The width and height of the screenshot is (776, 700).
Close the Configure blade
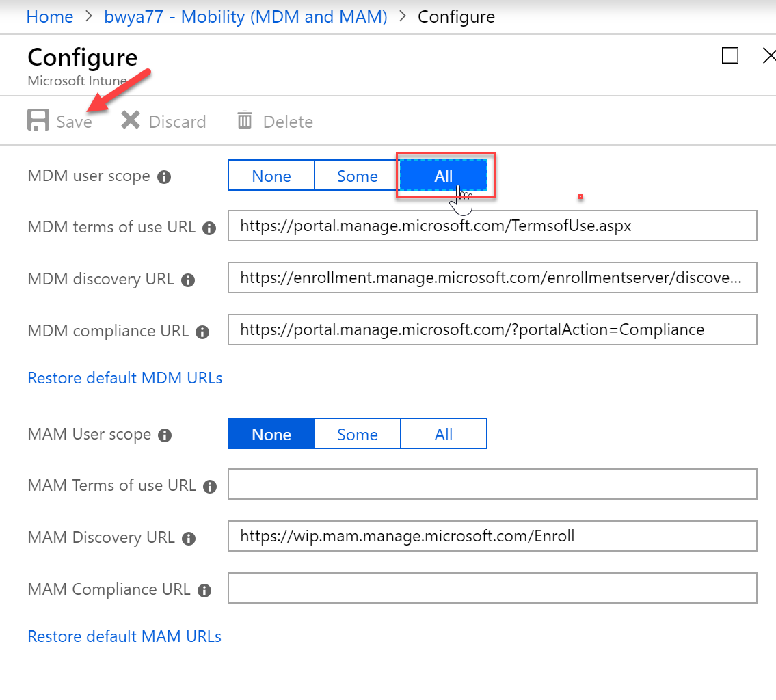(x=769, y=55)
